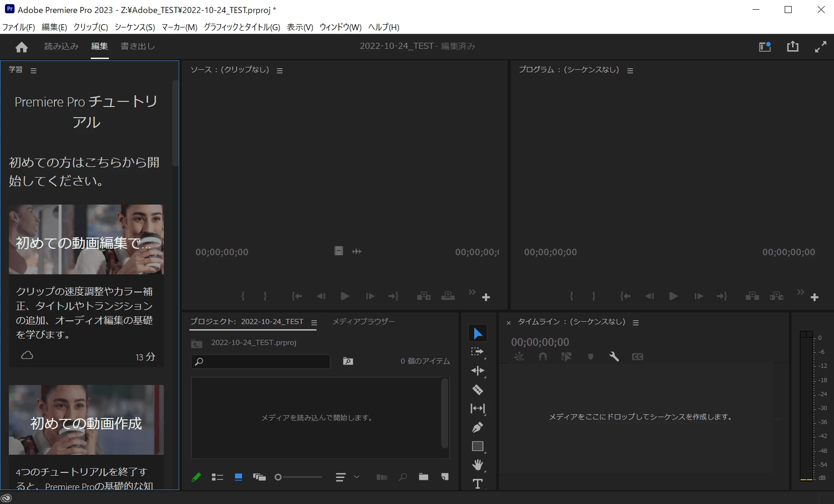
Task: Open the クリップ(C) menu
Action: click(91, 27)
